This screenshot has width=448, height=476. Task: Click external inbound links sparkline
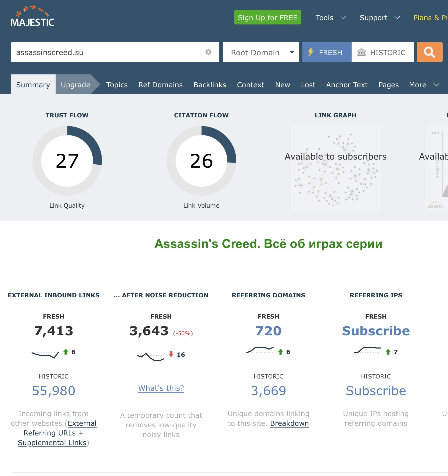[45, 355]
